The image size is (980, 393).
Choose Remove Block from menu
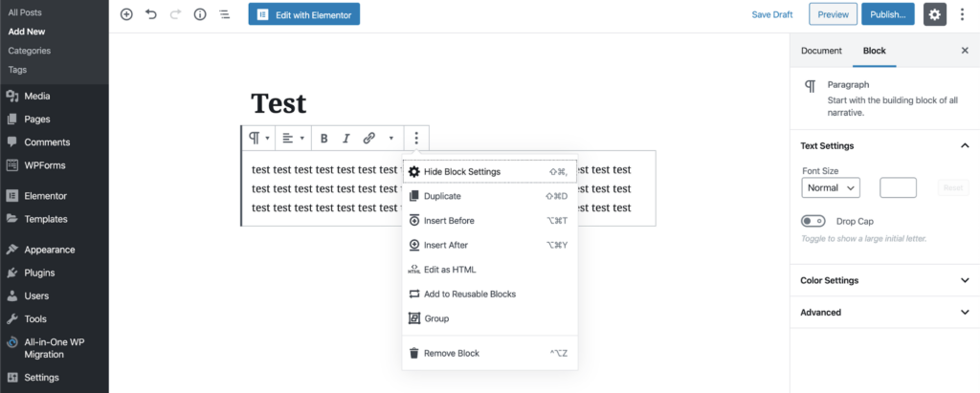(489, 354)
